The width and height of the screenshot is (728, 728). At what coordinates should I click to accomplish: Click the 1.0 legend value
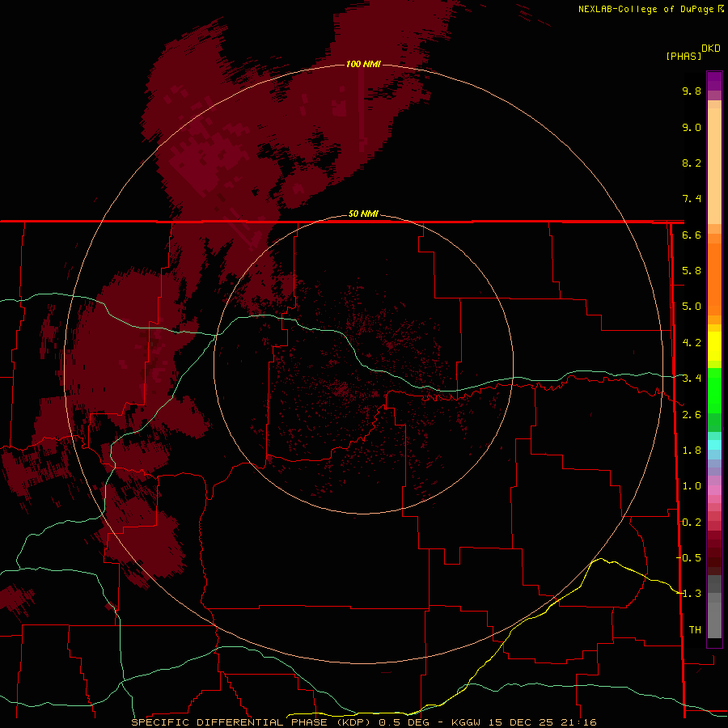coord(692,486)
